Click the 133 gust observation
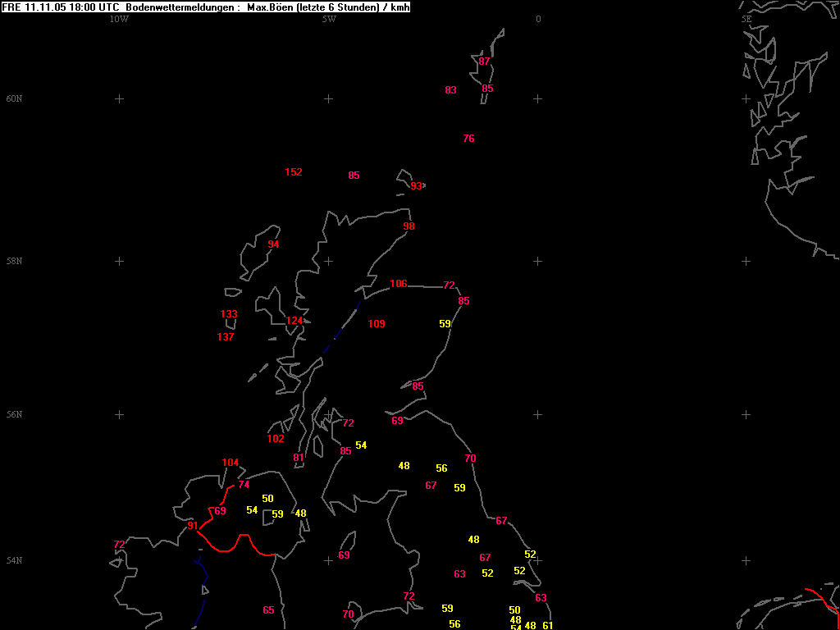Image resolution: width=840 pixels, height=630 pixels. [x=229, y=314]
